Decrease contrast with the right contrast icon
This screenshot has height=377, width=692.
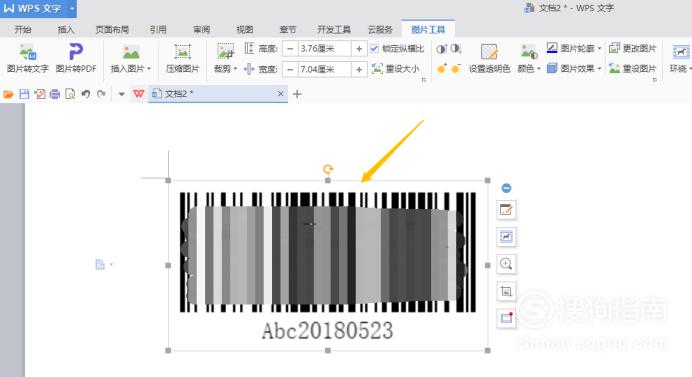pyautogui.click(x=456, y=49)
